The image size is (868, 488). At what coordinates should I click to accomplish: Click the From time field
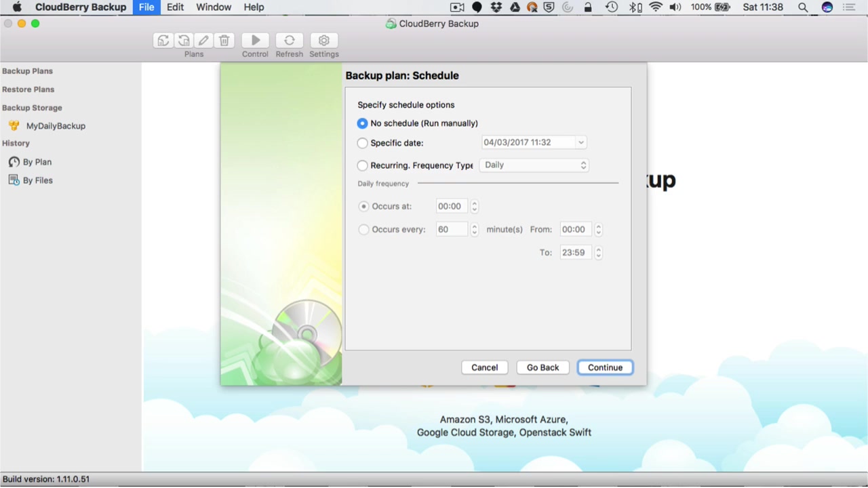[x=575, y=230]
